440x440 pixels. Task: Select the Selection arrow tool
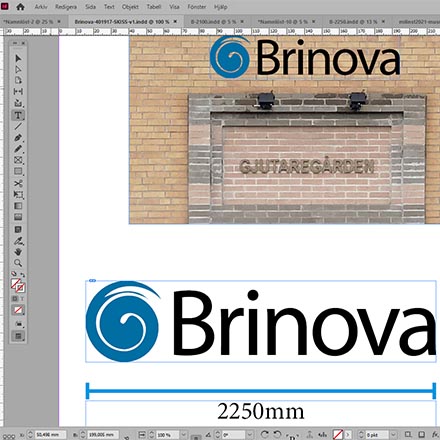coord(18,58)
